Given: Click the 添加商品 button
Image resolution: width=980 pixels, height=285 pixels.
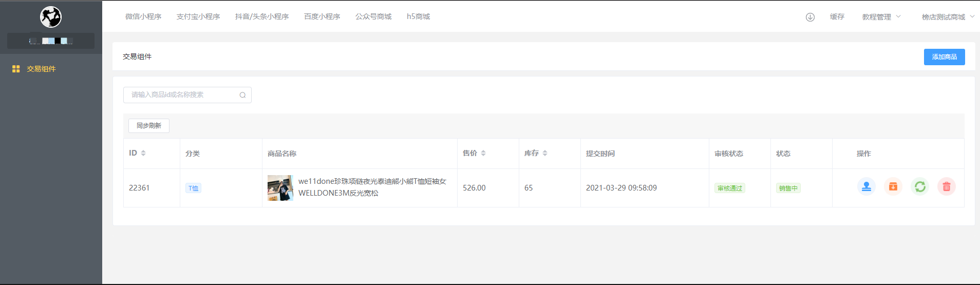Looking at the screenshot, I should pyautogui.click(x=944, y=57).
